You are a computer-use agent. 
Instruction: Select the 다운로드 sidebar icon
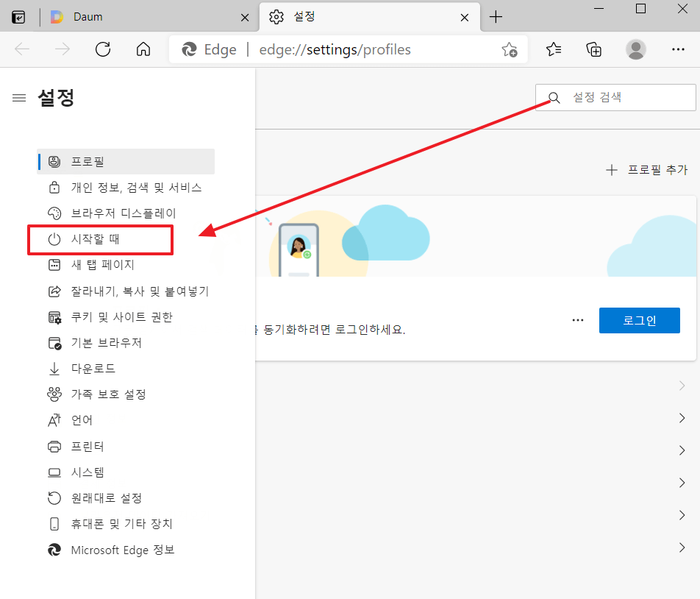pos(54,368)
